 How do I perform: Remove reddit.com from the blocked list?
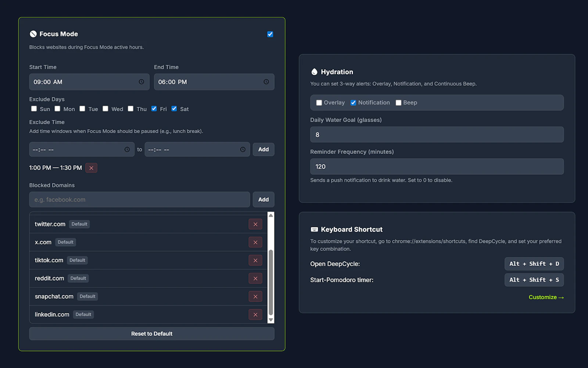click(x=255, y=278)
